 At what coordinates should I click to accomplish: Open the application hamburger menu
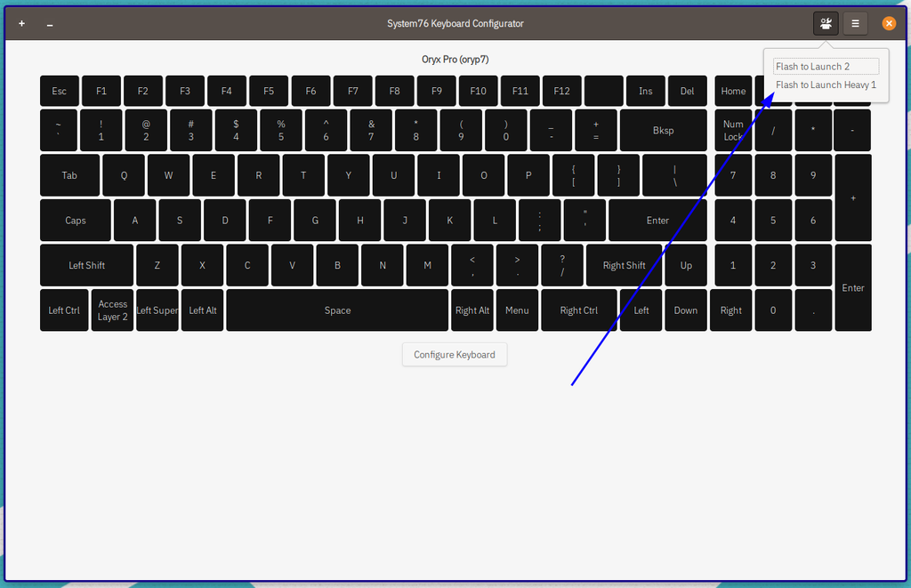coord(855,23)
